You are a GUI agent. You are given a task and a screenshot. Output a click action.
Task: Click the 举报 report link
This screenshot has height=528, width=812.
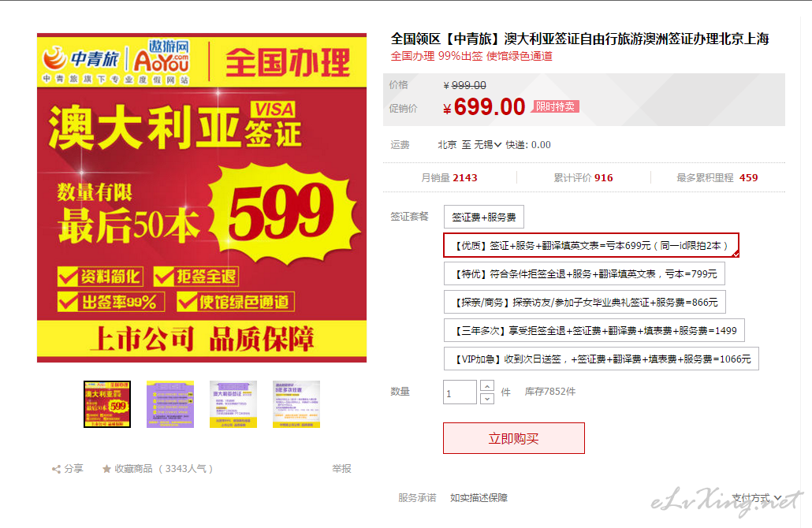(342, 468)
